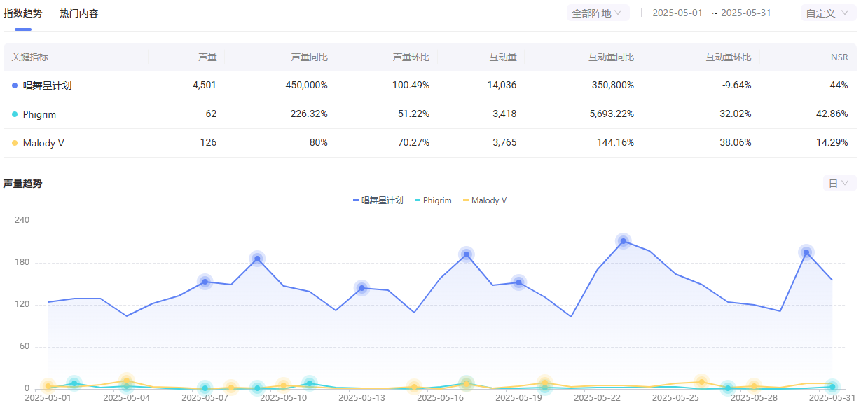Click the end date 2025-05-31 field
This screenshot has width=868, height=410.
(x=745, y=13)
